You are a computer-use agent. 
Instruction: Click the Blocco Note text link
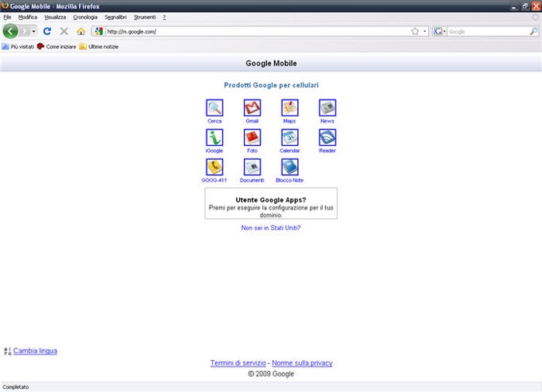click(289, 180)
